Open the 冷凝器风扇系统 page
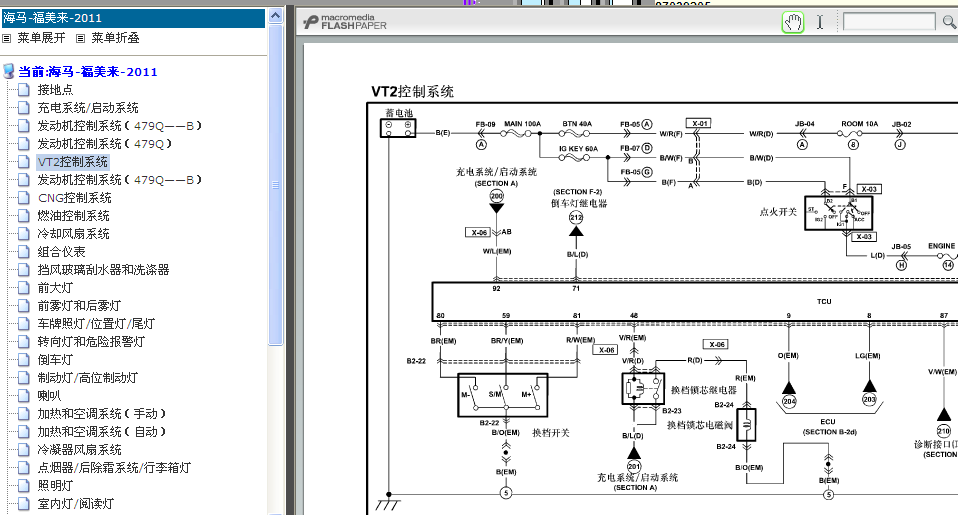The width and height of the screenshot is (958, 515). click(x=79, y=450)
